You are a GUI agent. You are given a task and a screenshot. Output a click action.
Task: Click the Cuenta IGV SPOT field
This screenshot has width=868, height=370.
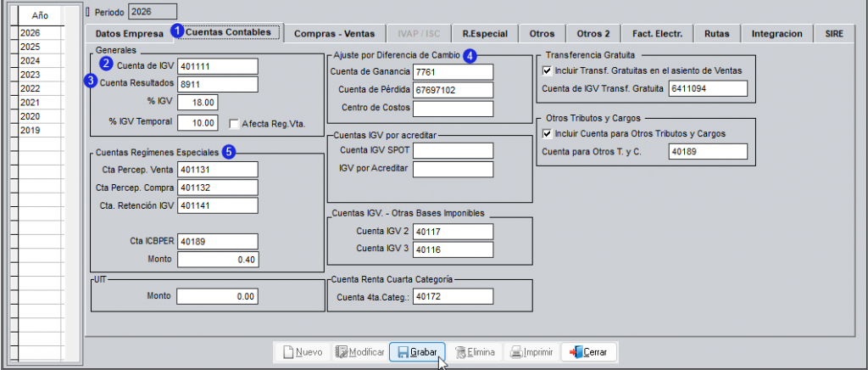pos(453,151)
